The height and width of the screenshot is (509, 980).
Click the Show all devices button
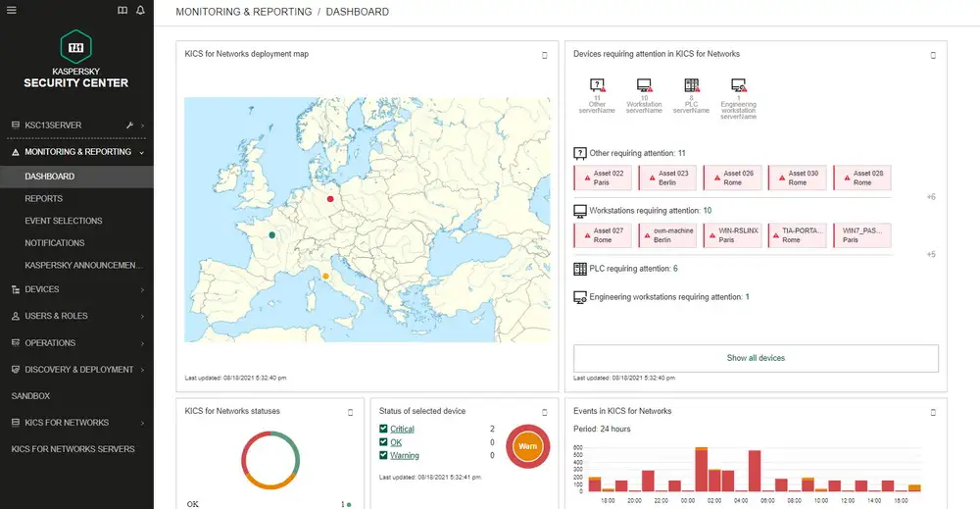(756, 358)
